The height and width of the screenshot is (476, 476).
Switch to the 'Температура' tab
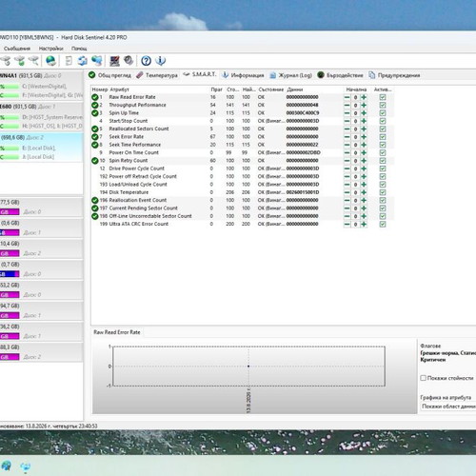click(157, 75)
